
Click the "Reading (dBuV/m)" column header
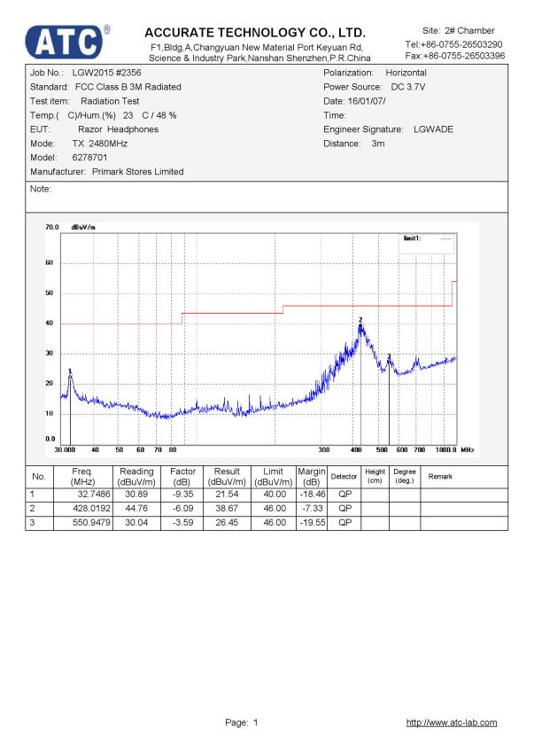point(136,477)
